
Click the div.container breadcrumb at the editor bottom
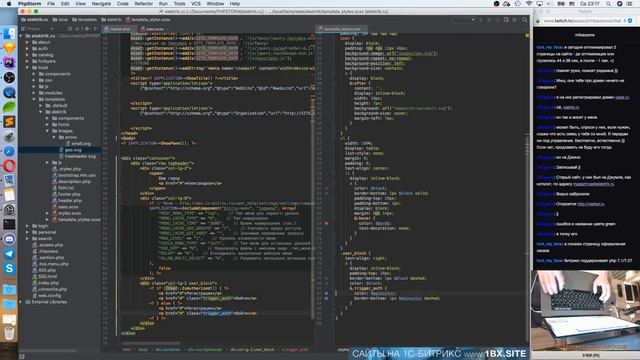pos(168,350)
